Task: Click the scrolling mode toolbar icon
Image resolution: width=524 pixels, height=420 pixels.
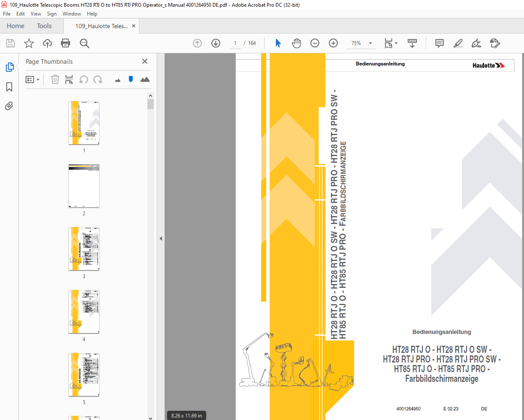Action: coord(412,43)
